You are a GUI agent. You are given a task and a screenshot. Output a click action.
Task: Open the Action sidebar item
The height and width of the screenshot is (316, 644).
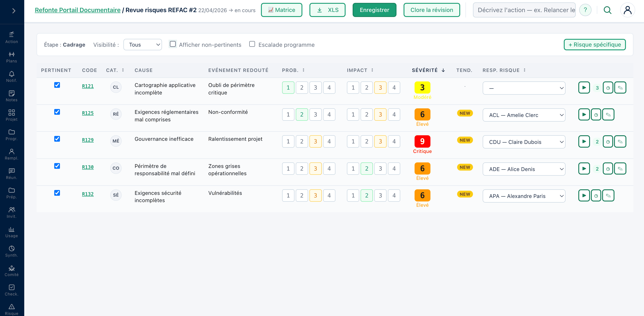coord(12,38)
